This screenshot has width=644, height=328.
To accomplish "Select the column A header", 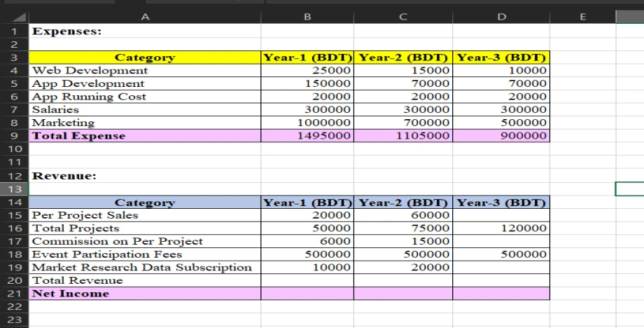I will [x=144, y=16].
